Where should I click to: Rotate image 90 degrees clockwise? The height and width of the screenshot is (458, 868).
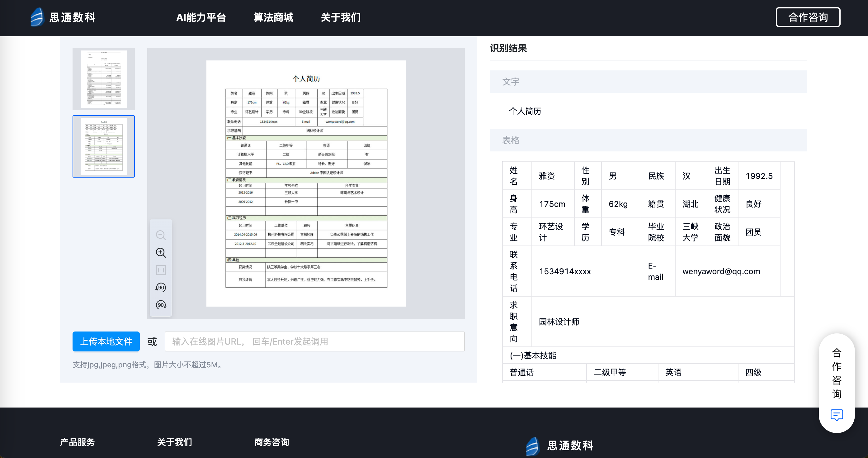(161, 305)
